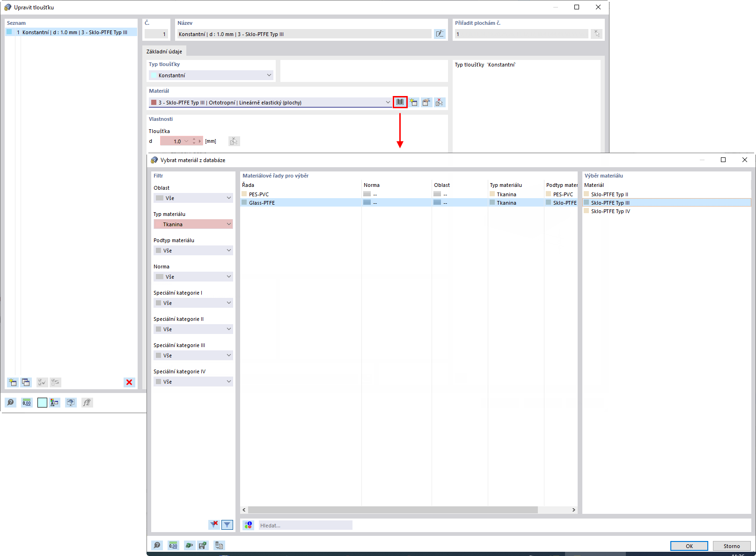Click the colored circles info icon

point(249,525)
